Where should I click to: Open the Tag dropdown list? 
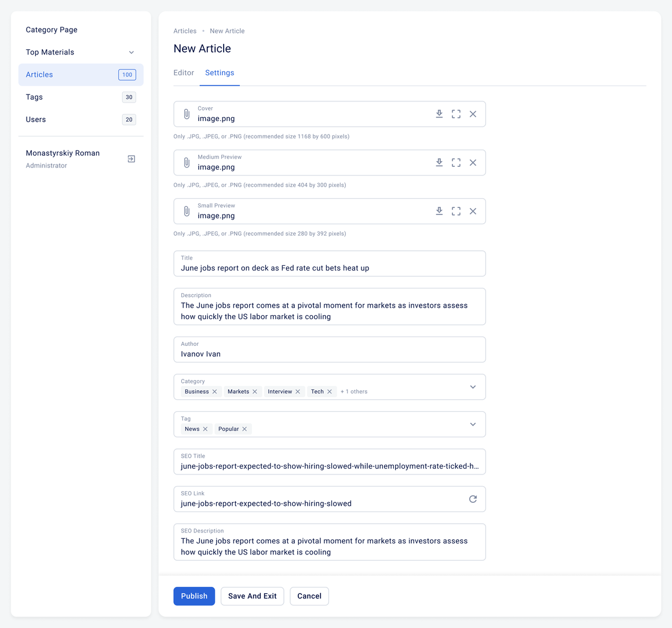473,424
